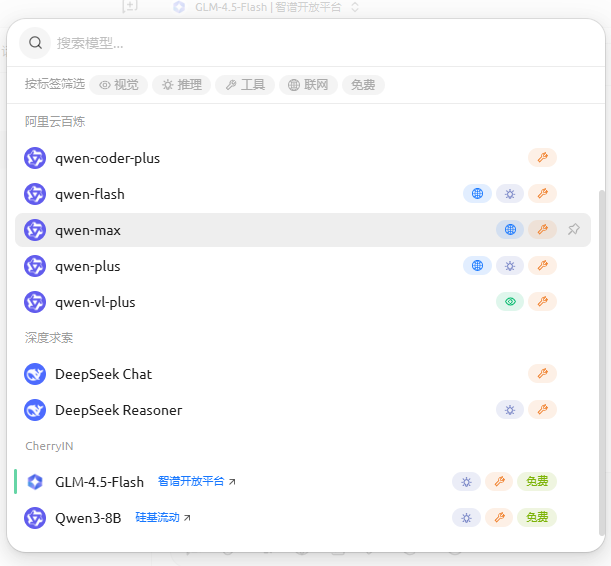Click DeepSeek Reasoner reasoning sun icon

510,409
